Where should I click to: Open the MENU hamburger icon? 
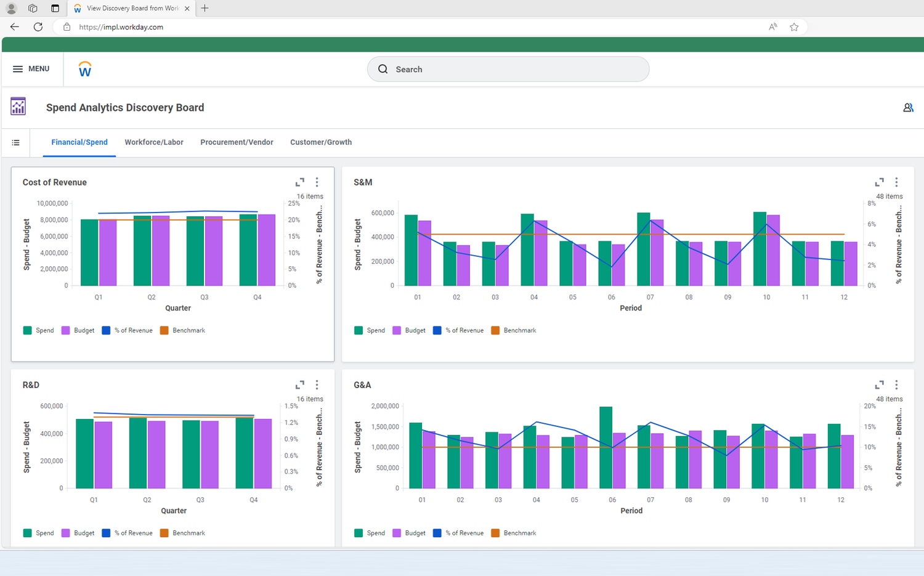[x=18, y=68]
